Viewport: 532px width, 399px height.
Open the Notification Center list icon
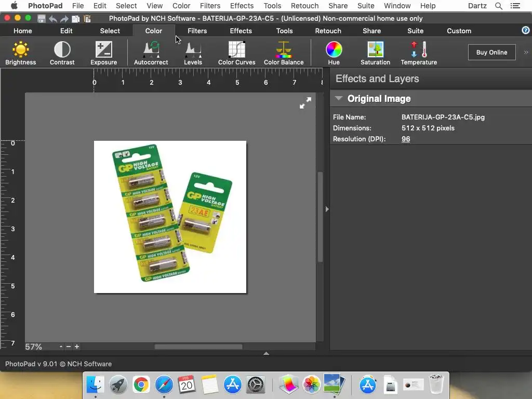pyautogui.click(x=515, y=6)
